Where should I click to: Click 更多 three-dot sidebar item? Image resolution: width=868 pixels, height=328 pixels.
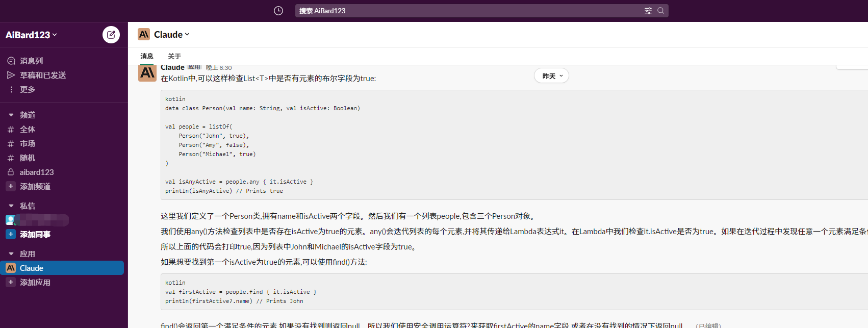(x=27, y=89)
